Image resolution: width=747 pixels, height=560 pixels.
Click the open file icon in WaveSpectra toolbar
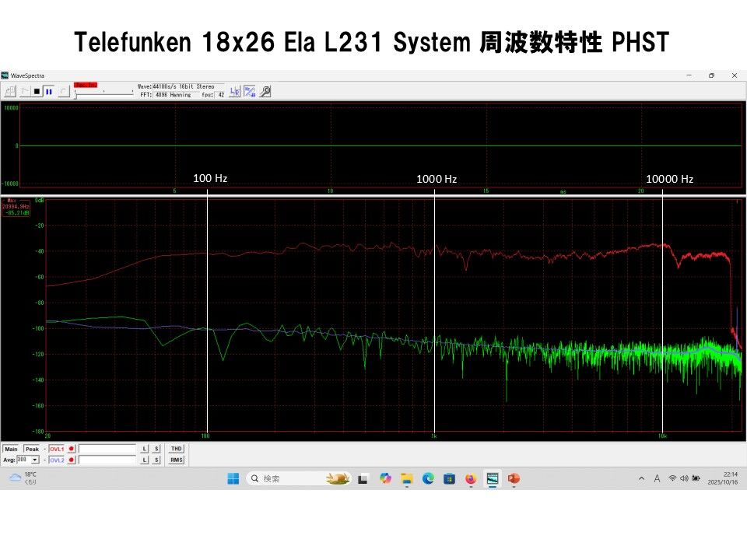[x=10, y=91]
